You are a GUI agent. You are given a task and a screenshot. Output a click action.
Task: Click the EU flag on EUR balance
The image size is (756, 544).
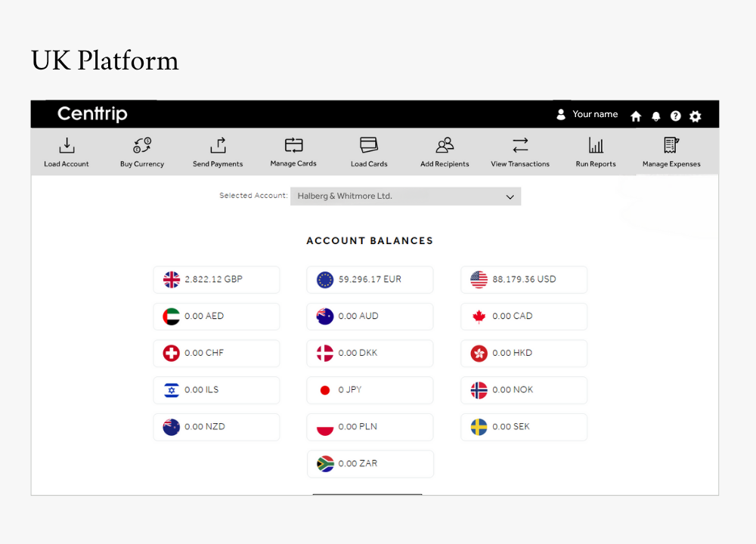325,280
